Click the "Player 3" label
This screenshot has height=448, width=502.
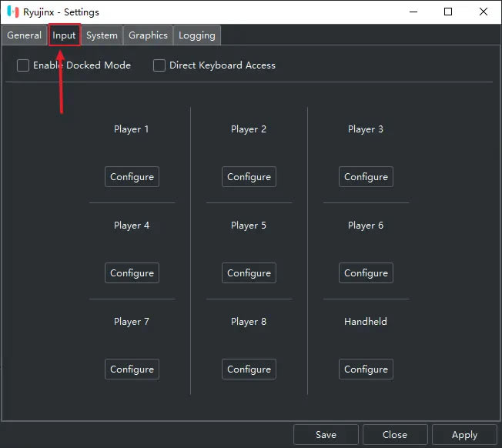coord(366,129)
